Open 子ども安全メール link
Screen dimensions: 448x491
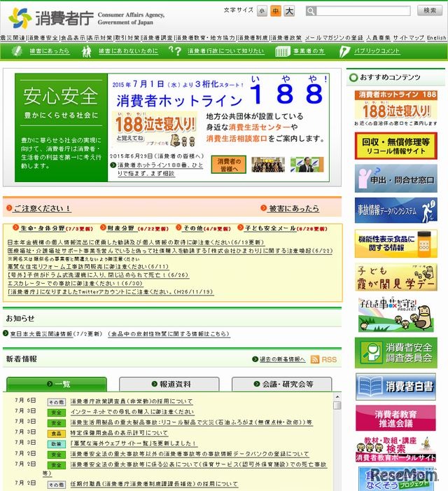tap(270, 228)
